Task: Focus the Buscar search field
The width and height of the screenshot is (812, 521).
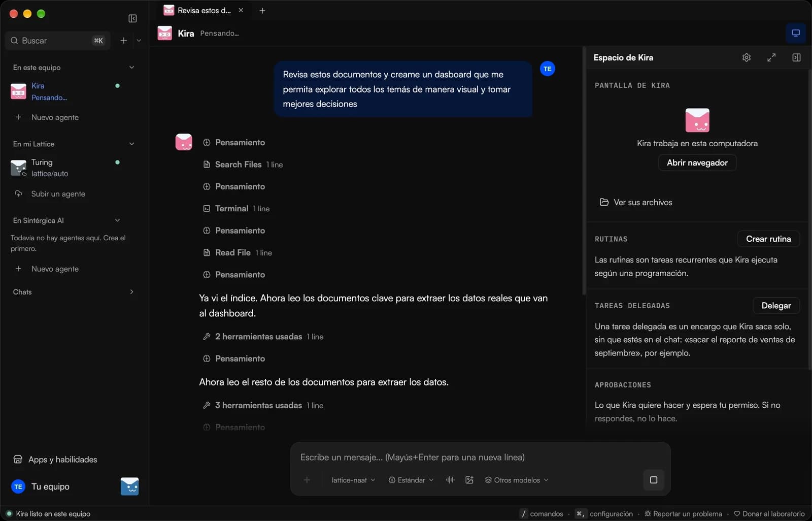Action: point(57,41)
